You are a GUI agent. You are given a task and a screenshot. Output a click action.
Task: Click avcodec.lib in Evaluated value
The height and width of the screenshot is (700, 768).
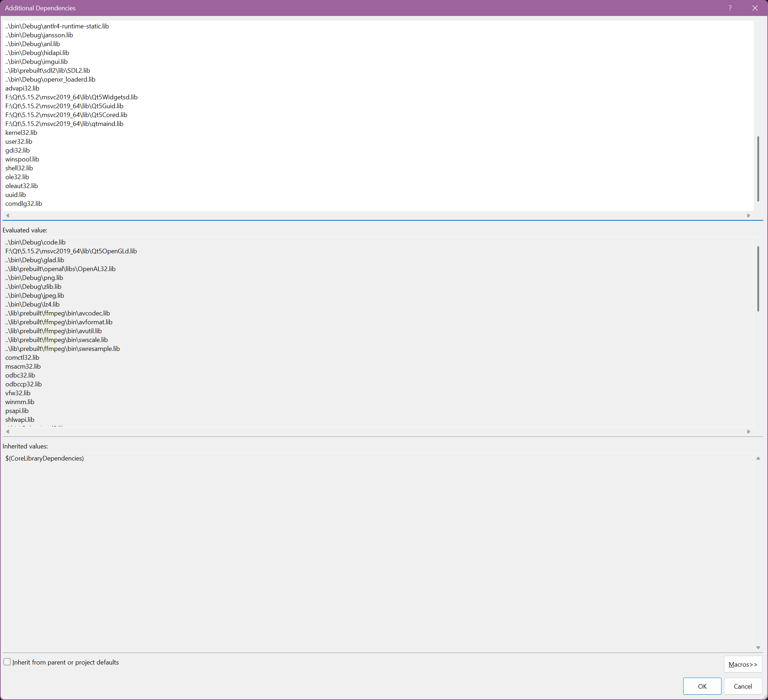[x=57, y=313]
